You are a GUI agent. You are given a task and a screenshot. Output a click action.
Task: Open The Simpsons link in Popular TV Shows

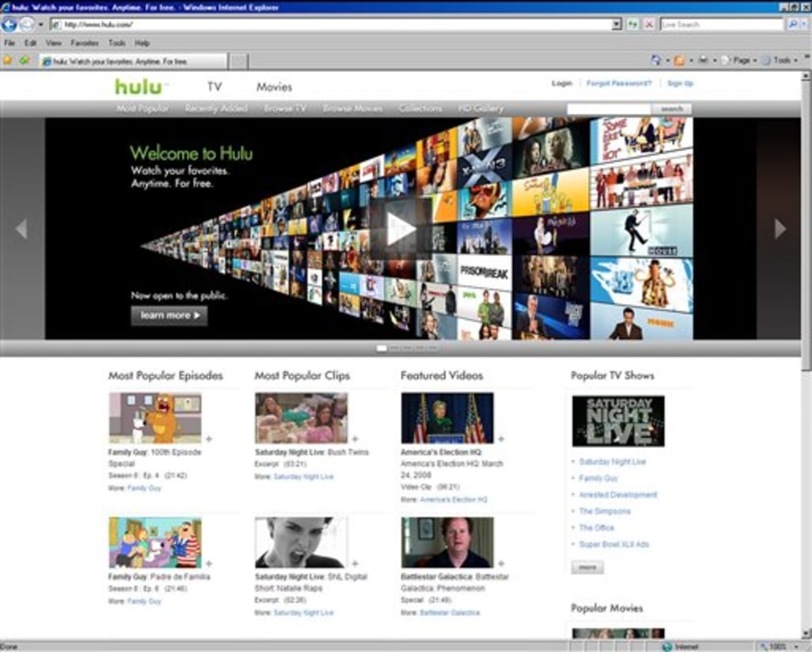point(605,511)
